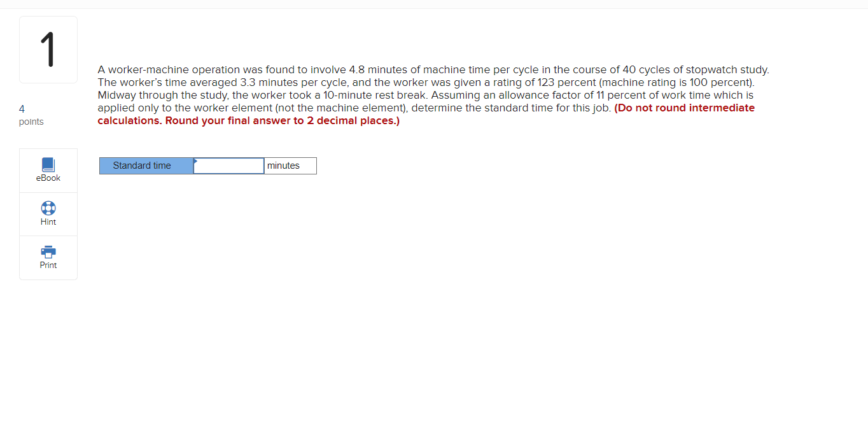Click the 4 points value
Image resolution: width=868 pixels, height=445 pixels.
[x=22, y=109]
